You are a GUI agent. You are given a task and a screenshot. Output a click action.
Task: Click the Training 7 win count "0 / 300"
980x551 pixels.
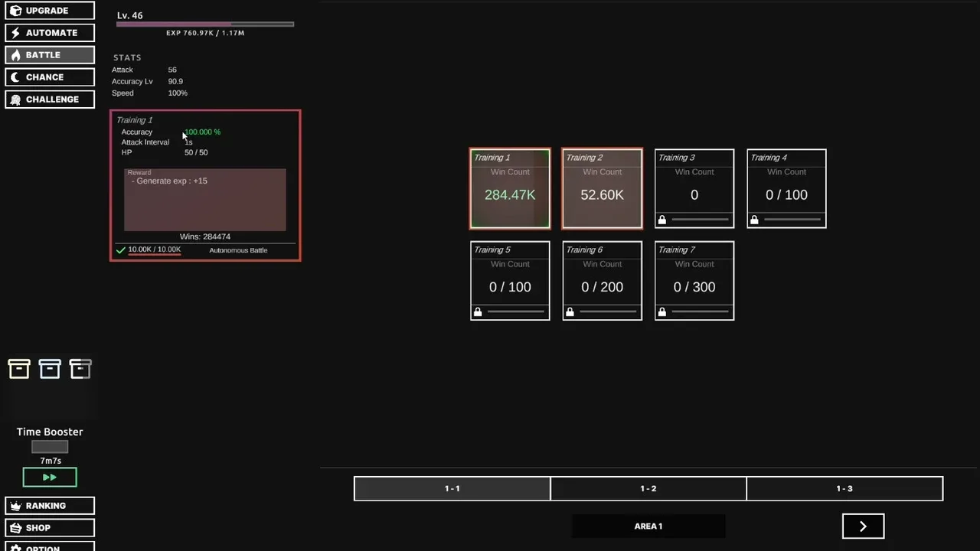pyautogui.click(x=694, y=287)
